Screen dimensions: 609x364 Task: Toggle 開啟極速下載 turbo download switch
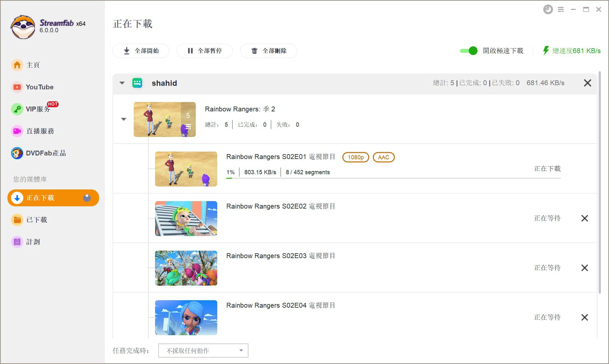point(468,51)
